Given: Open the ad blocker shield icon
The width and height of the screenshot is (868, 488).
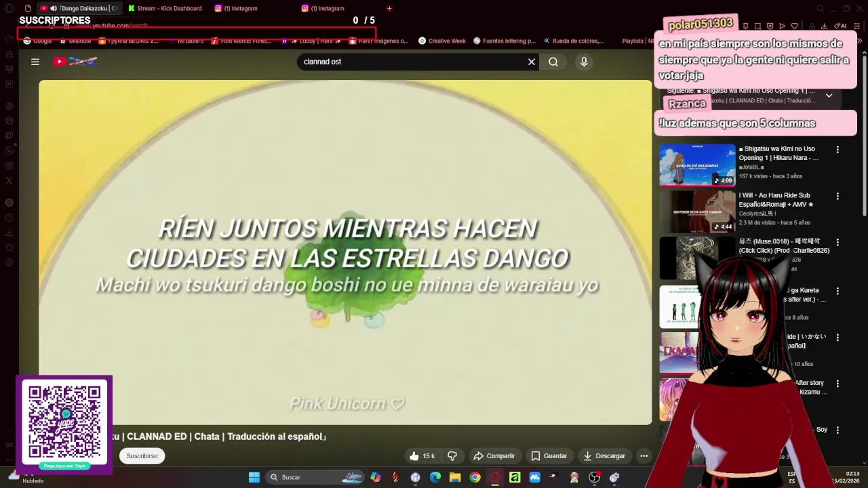Looking at the screenshot, I should [770, 26].
